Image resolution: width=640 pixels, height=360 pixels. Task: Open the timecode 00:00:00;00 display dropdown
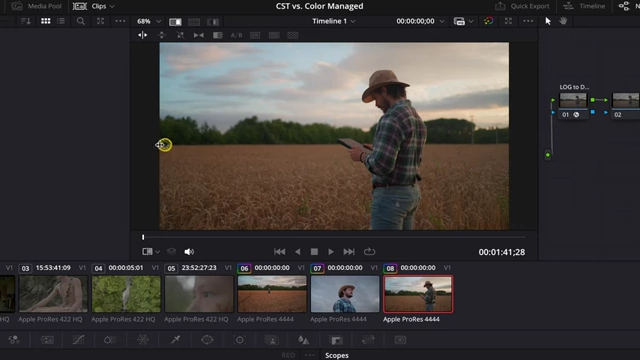(420, 21)
